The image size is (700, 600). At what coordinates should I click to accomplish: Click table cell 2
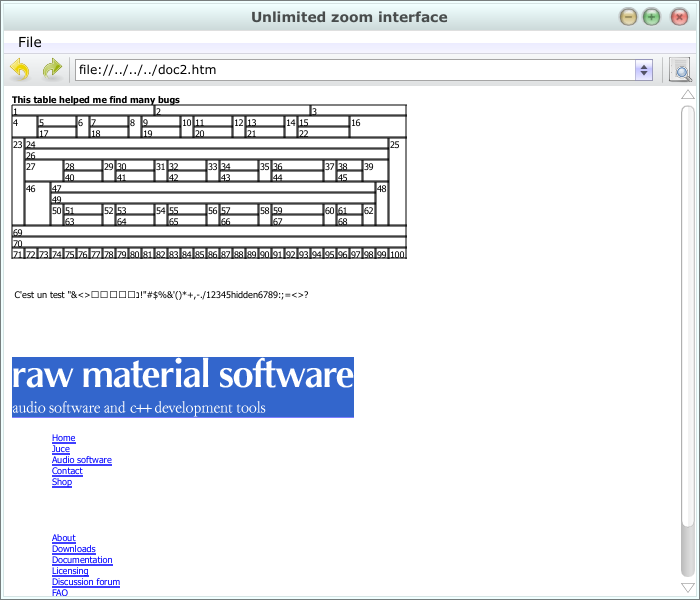(232, 111)
